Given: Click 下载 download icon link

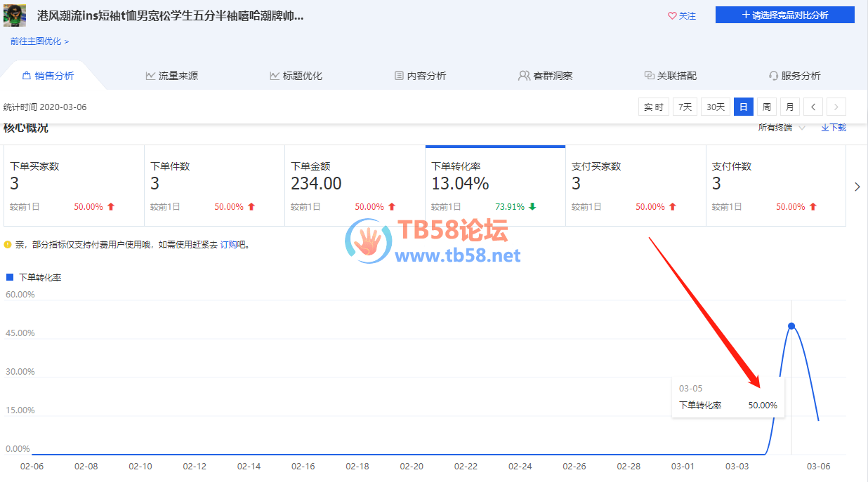Looking at the screenshot, I should click(834, 128).
